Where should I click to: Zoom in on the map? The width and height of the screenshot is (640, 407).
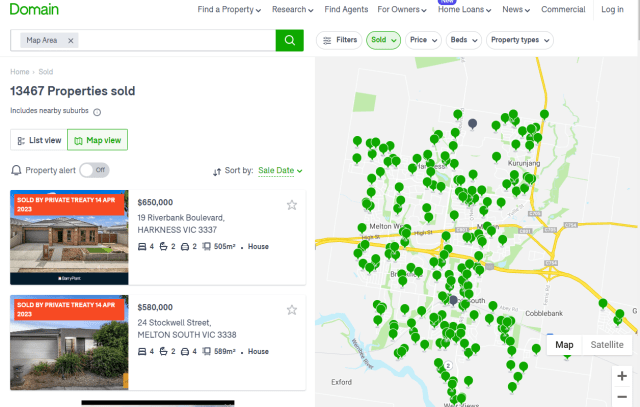(622, 376)
